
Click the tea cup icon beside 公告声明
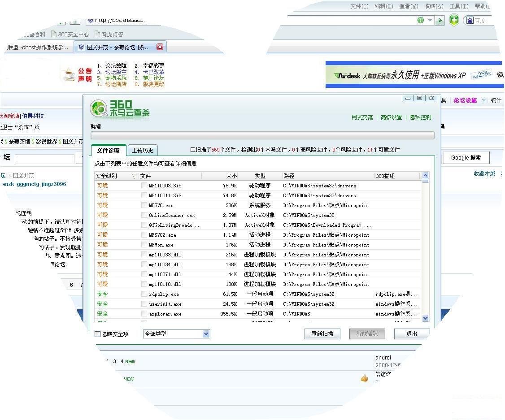(x=69, y=75)
